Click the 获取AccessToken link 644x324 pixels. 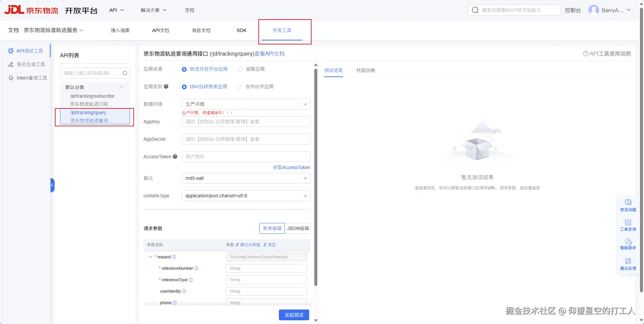pyautogui.click(x=292, y=167)
